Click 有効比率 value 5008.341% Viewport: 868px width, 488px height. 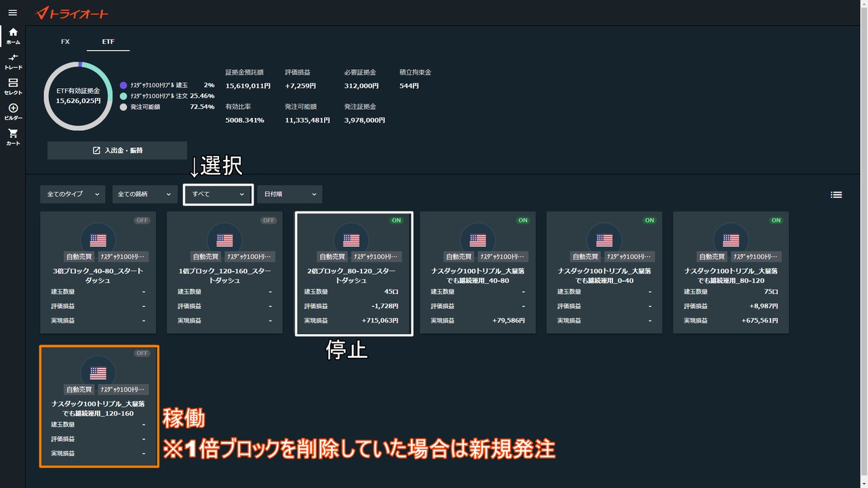pos(245,120)
